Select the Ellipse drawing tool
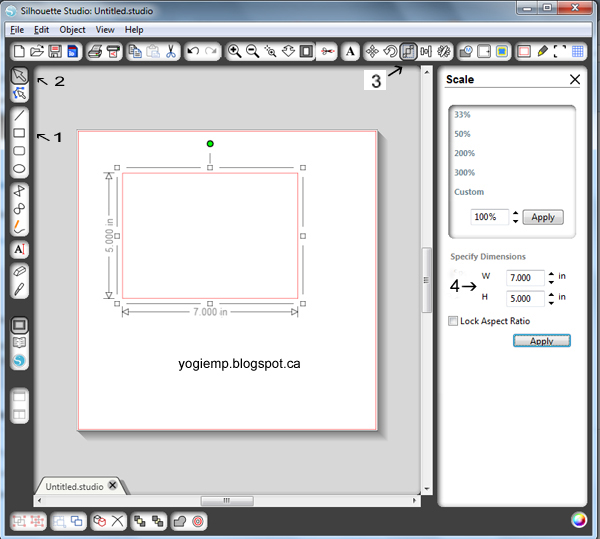This screenshot has width=600, height=539. 19,169
